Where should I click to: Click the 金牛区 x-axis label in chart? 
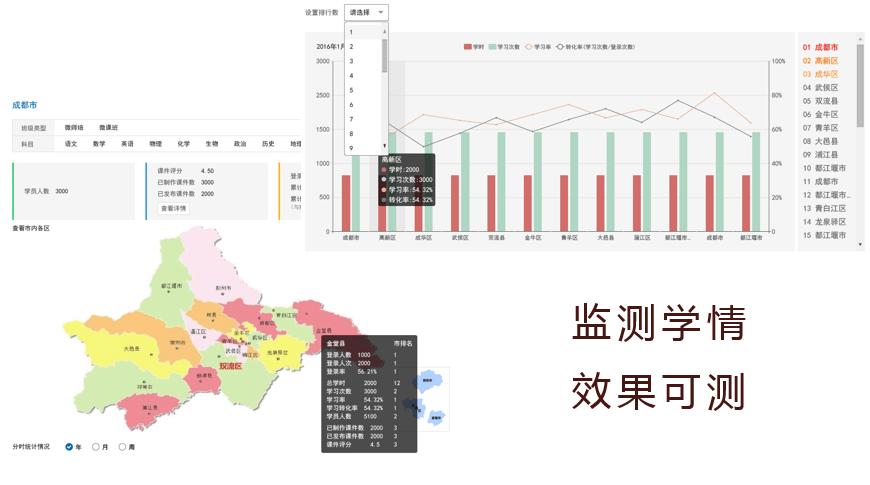(x=533, y=238)
